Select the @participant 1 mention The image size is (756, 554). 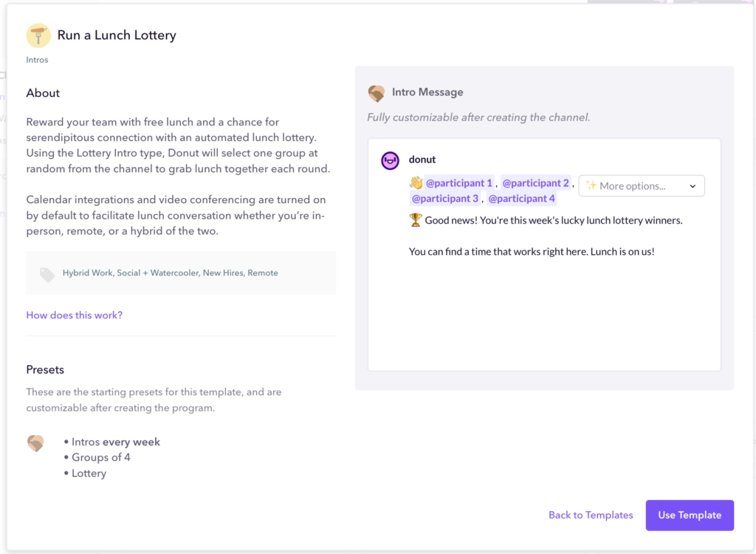click(459, 182)
